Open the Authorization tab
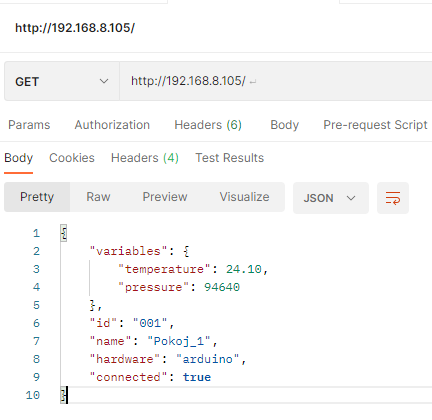The width and height of the screenshot is (432, 420). 112,125
